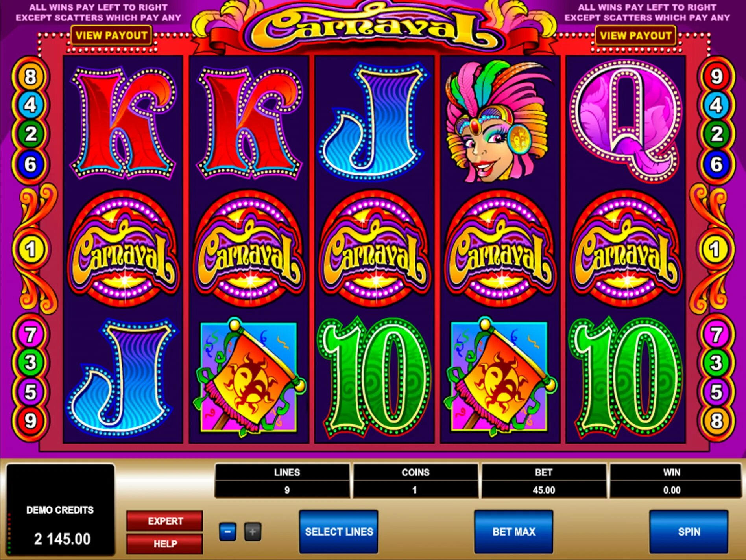Click the flag symbol on the second reel
746x560 pixels.
249,378
